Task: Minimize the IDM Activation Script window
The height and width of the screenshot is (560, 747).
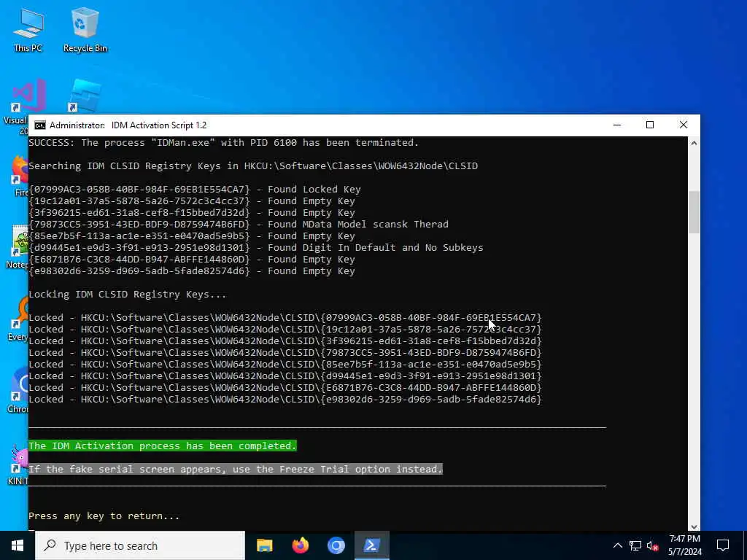Action: tap(617, 125)
